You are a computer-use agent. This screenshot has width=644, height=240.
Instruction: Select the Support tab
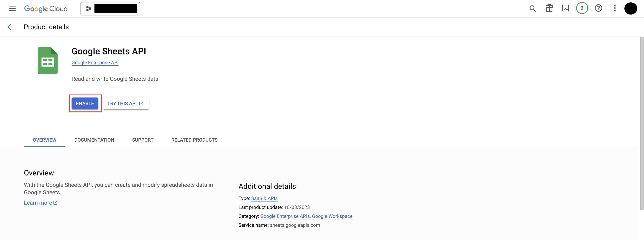coord(143,140)
